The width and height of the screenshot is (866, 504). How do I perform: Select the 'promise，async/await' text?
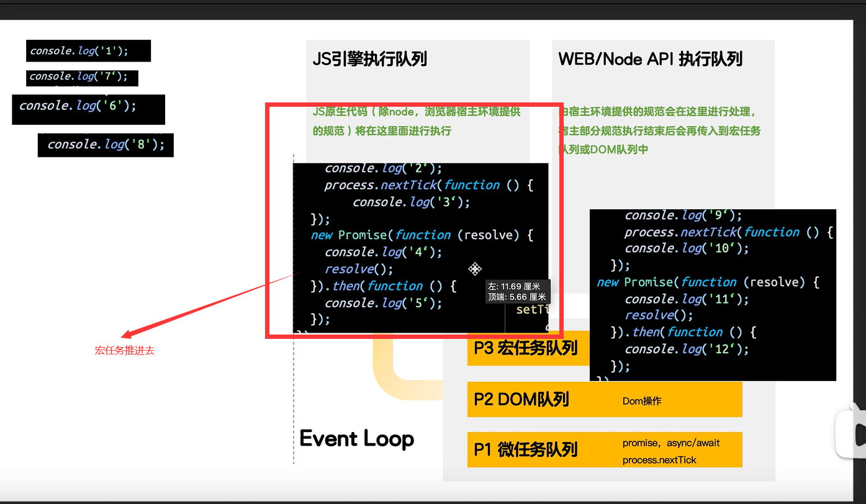671,443
